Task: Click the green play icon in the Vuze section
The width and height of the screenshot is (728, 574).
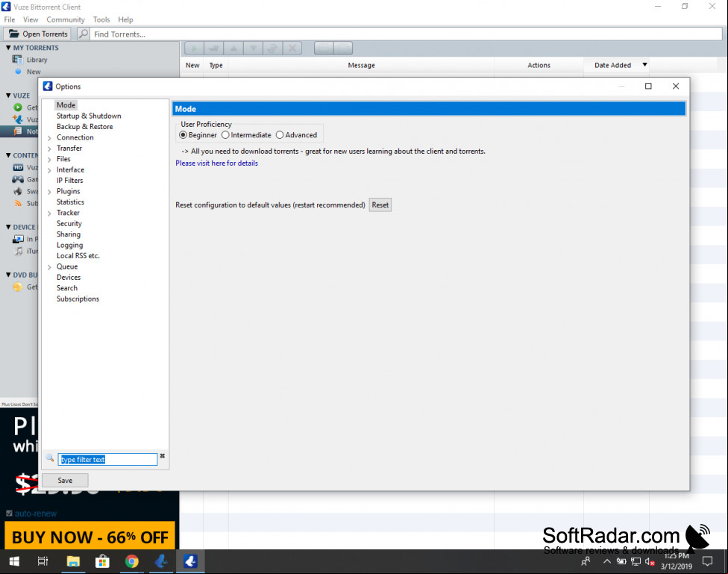Action: [18, 107]
